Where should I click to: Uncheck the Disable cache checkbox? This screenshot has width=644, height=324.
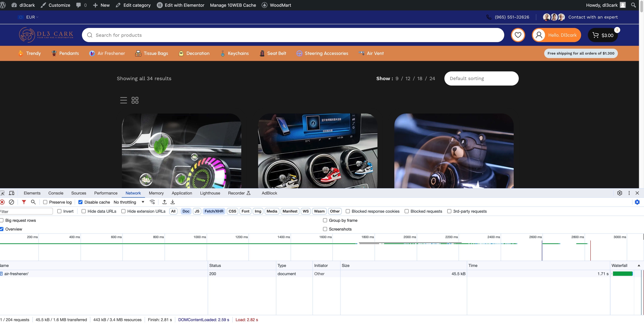(81, 202)
